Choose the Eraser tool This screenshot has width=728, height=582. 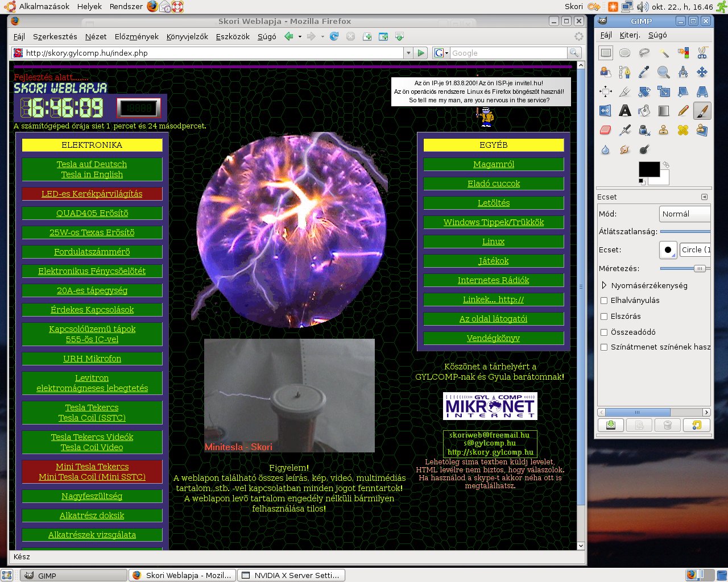(x=606, y=130)
